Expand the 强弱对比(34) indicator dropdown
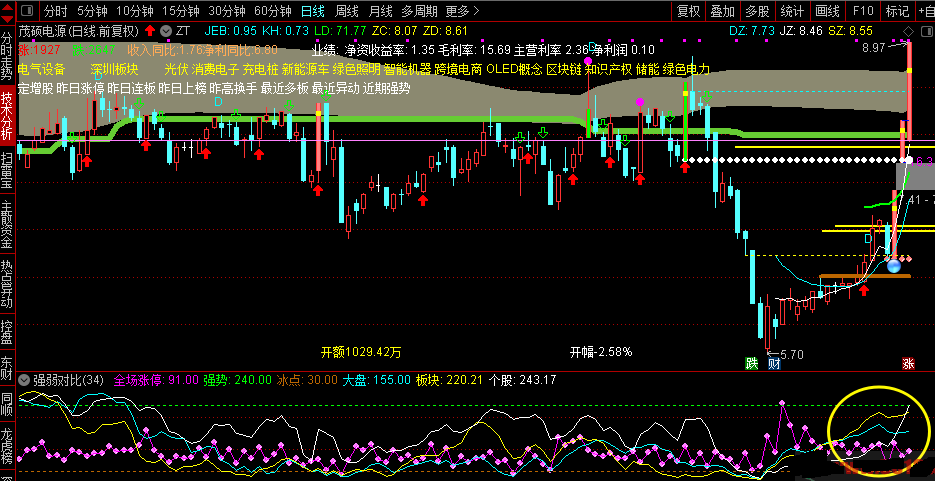The height and width of the screenshot is (481, 935). click(x=25, y=380)
